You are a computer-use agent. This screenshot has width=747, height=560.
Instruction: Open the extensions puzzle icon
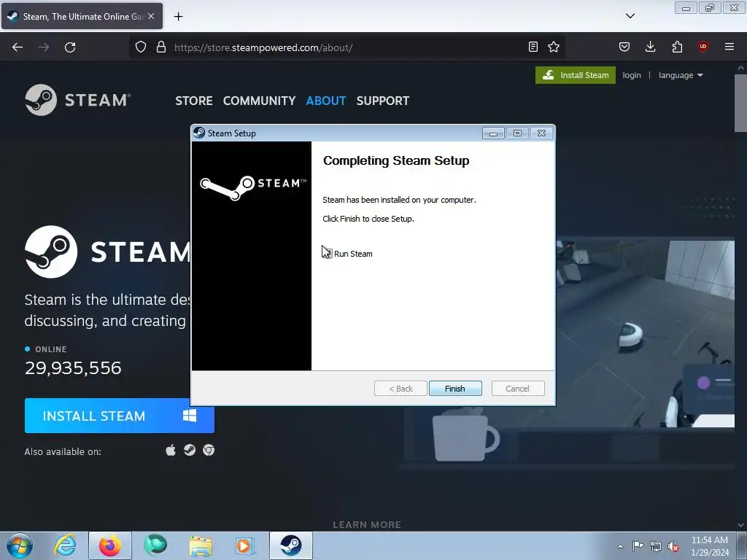677,47
